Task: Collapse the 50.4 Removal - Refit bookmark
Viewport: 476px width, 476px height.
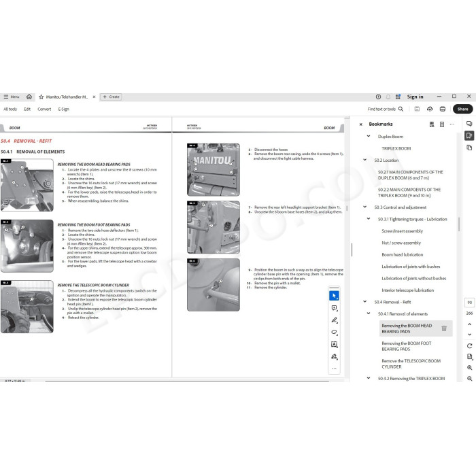Action: [x=365, y=302]
